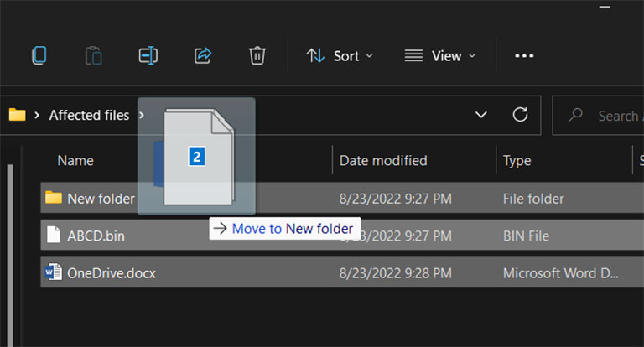Open the three-dot See more menu
The height and width of the screenshot is (347, 644).
(x=524, y=55)
